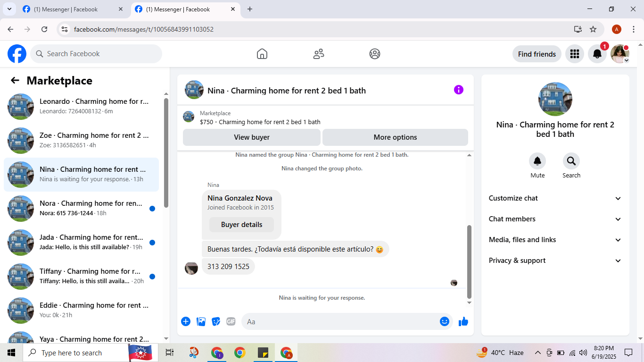Open the $750 Marketplace listing link
Viewport: 644px width, 362px height.
point(260,122)
